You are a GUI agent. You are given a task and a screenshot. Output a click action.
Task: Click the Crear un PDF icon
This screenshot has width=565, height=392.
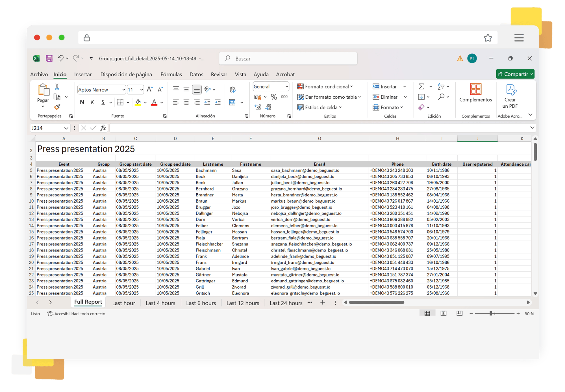(x=510, y=90)
